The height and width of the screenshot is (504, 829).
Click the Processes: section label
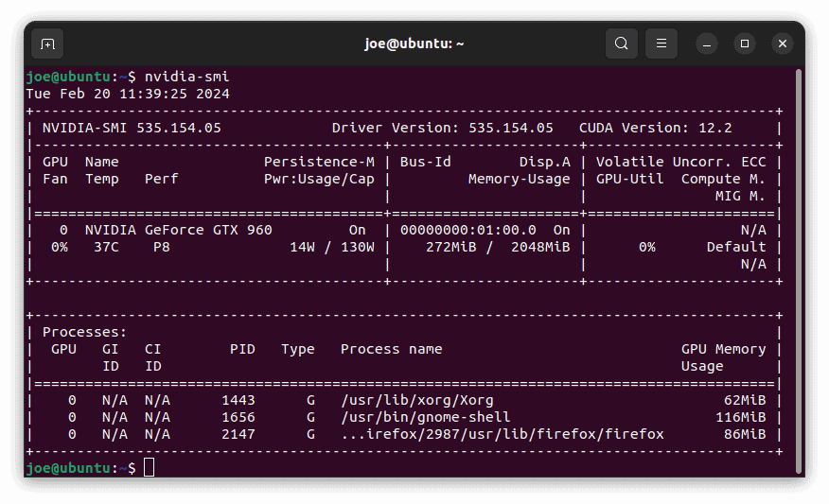(84, 332)
